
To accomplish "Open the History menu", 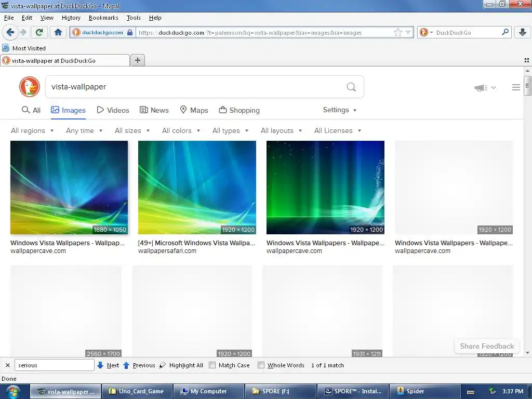I will coord(71,18).
